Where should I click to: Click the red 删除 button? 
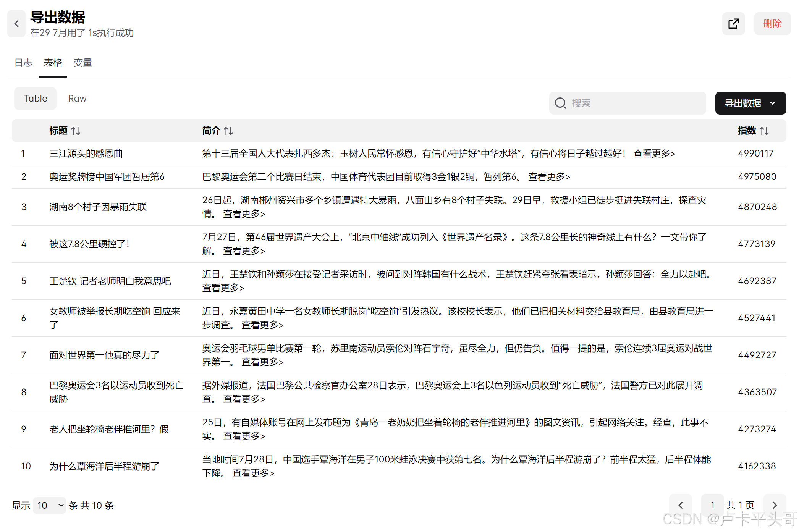pos(772,24)
